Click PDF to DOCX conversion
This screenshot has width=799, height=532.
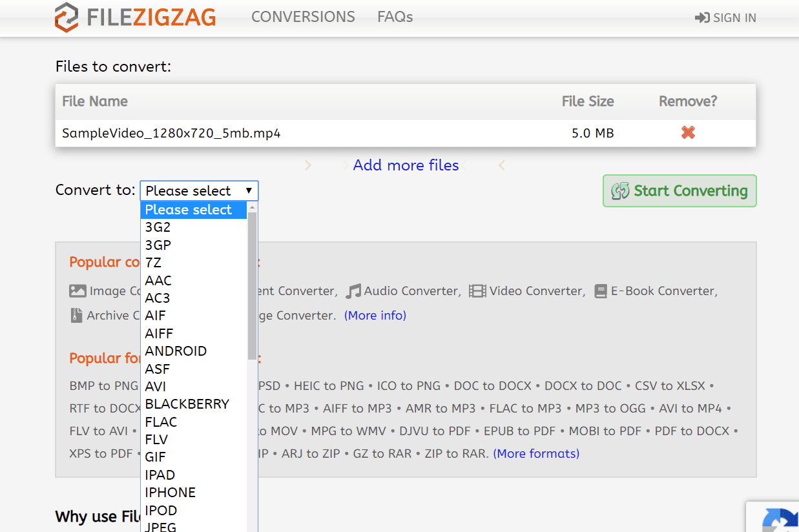[x=692, y=431]
